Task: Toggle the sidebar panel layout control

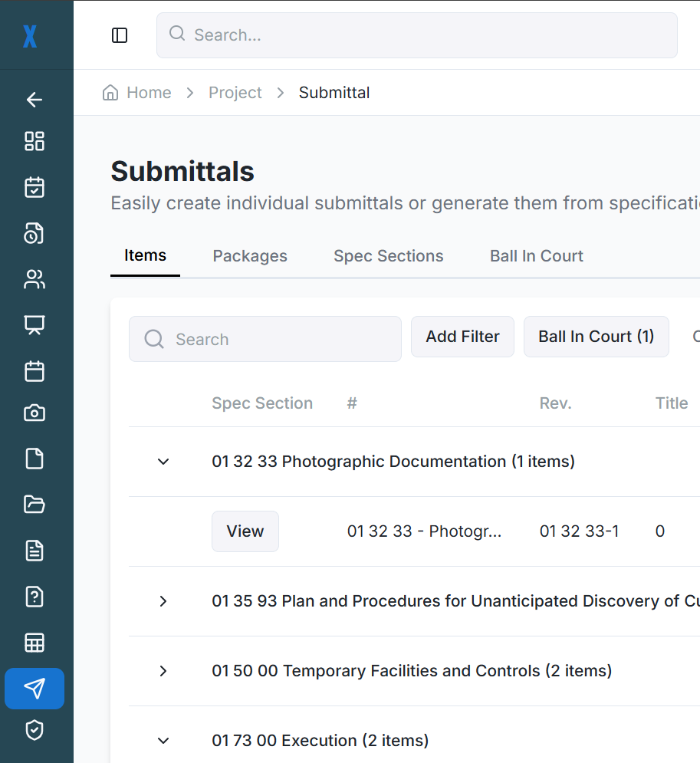Action: pos(120,35)
